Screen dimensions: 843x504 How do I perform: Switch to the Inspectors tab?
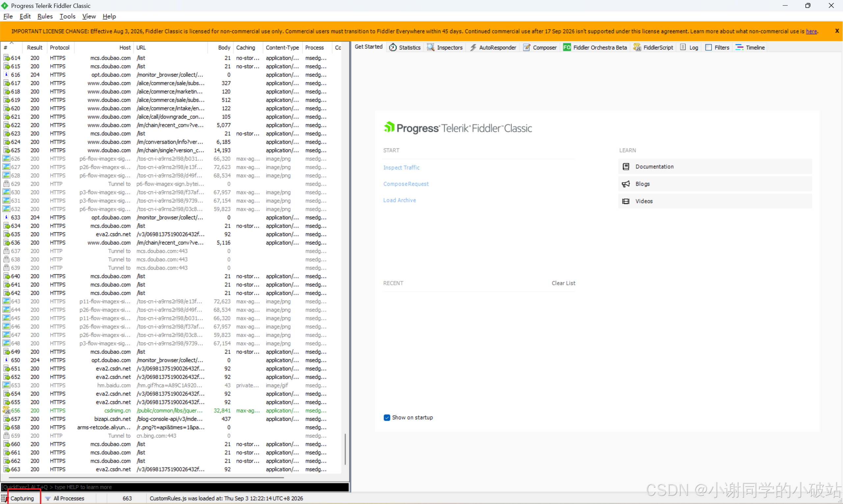pyautogui.click(x=445, y=47)
